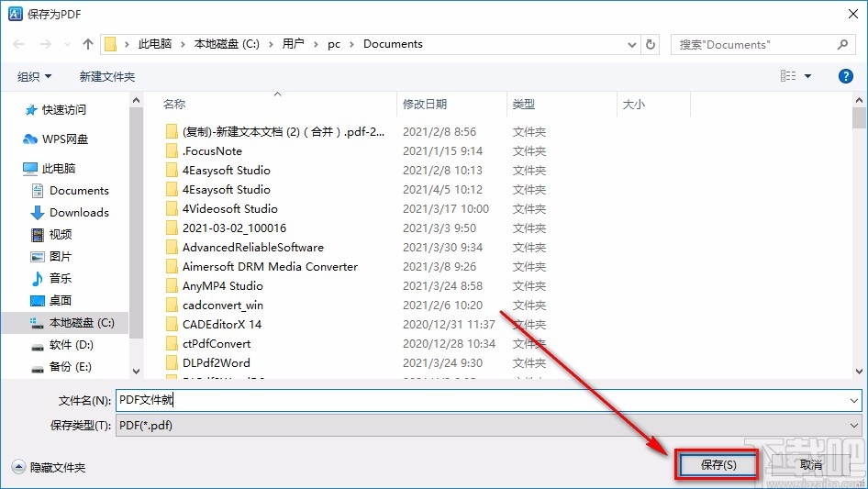Click the Save (保存) button

(718, 464)
